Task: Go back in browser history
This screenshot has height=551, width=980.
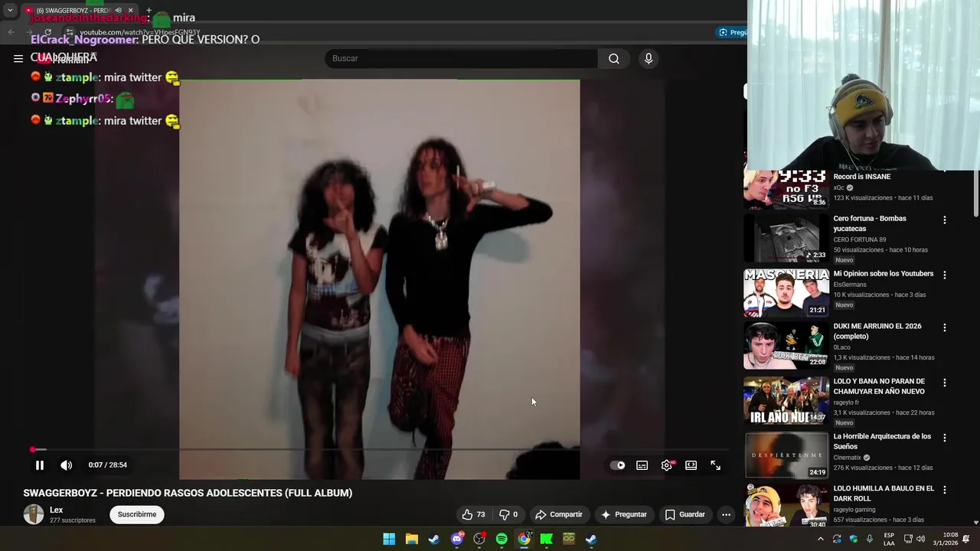Action: (x=11, y=32)
